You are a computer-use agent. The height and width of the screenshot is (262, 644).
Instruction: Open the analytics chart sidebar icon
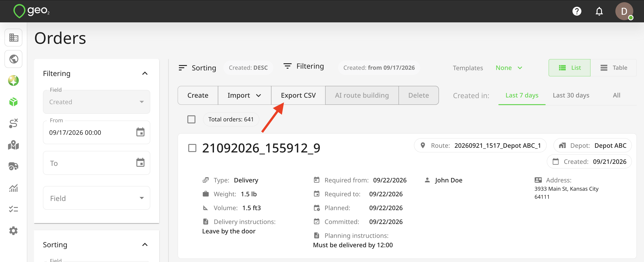(13, 188)
